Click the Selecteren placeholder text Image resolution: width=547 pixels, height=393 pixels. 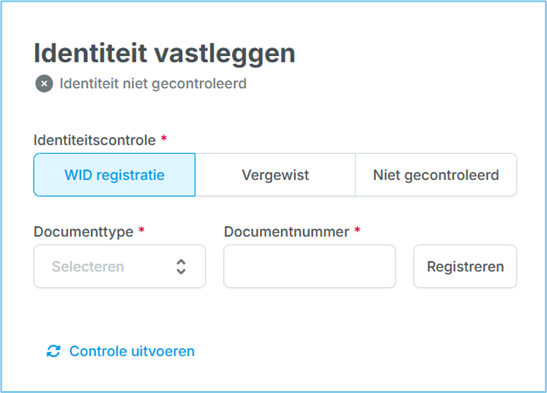point(88,267)
